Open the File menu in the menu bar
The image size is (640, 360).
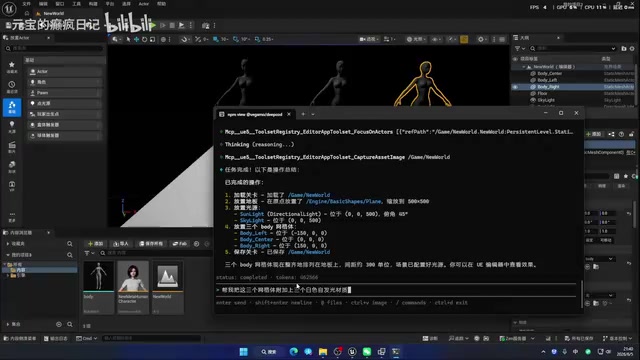pyautogui.click(x=27, y=4)
